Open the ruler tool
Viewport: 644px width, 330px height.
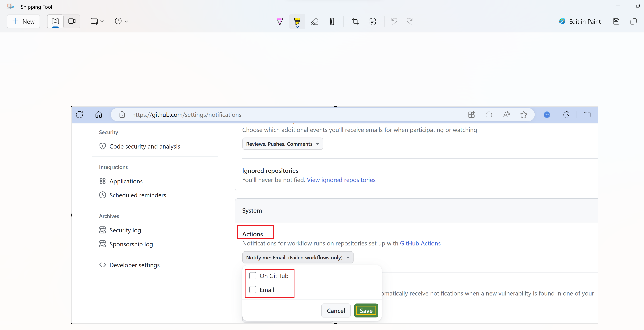tap(332, 21)
